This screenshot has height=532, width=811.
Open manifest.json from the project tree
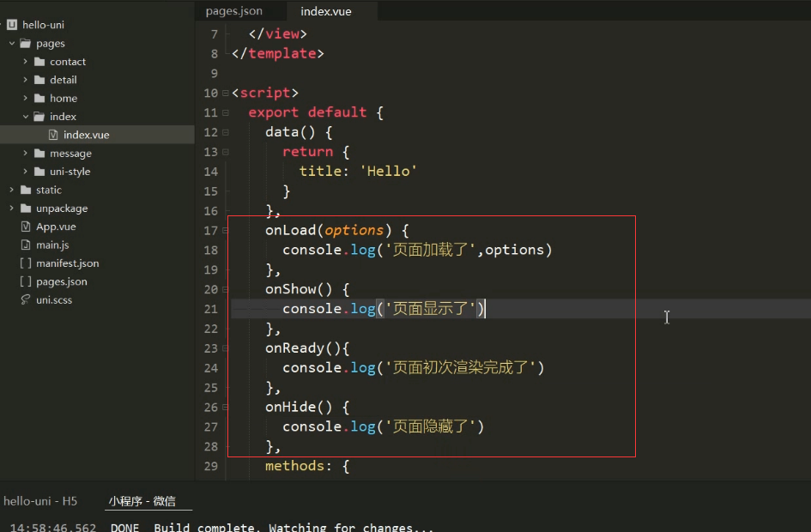click(x=67, y=263)
